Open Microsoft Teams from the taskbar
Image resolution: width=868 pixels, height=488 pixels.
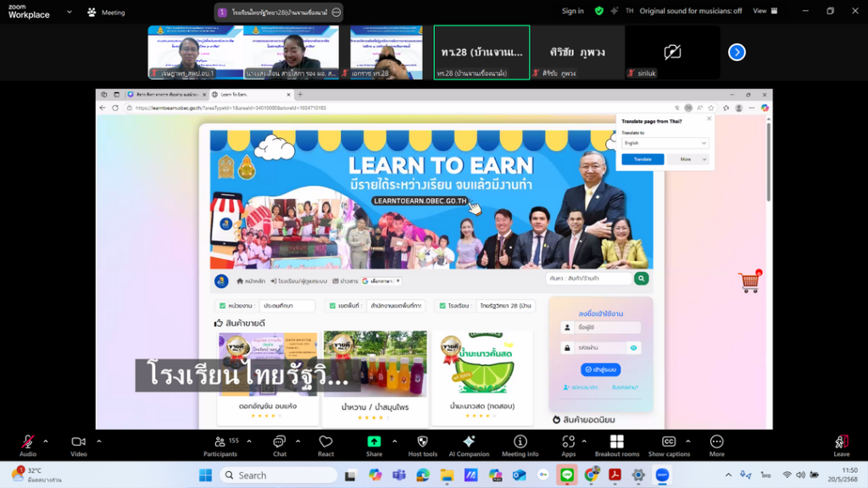399,474
